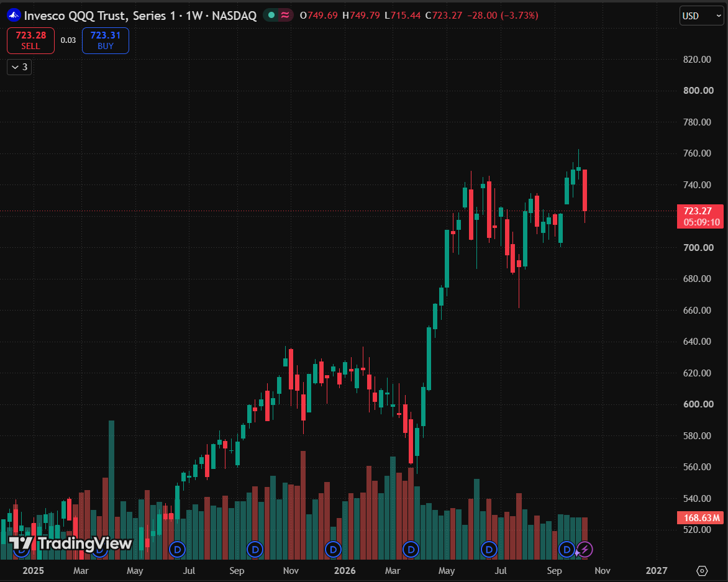Click the purple lightning bolt marker

tap(585, 550)
